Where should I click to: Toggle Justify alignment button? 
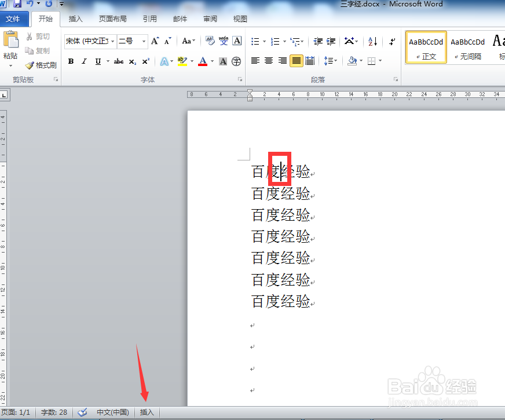[x=297, y=61]
